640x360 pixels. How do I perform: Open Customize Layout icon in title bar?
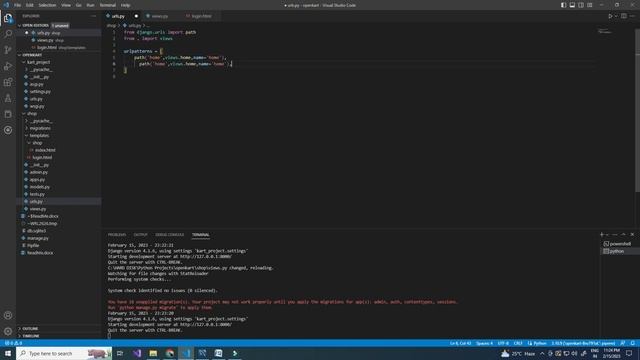pyautogui.click(x=590, y=5)
